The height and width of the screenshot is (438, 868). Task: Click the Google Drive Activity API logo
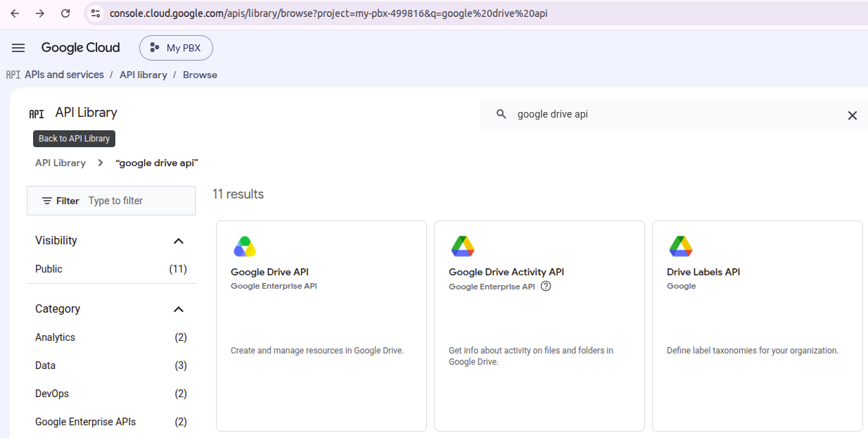pyautogui.click(x=463, y=246)
